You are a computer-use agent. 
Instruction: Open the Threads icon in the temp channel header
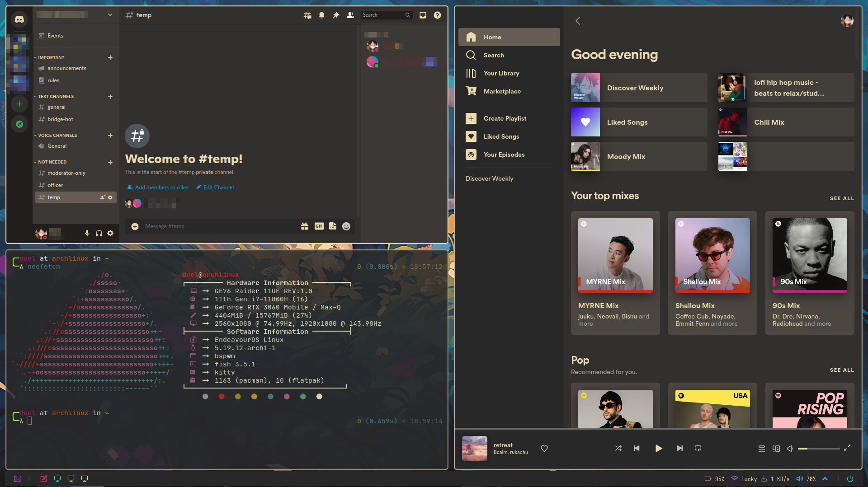coord(307,15)
